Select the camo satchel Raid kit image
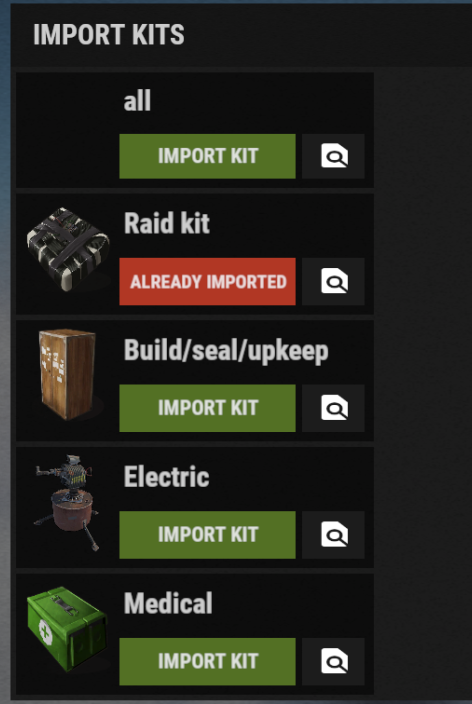 coord(68,249)
